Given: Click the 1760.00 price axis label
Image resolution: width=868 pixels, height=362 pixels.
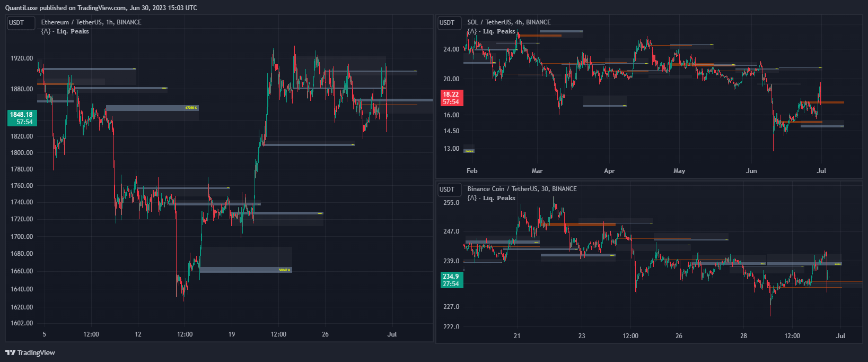Looking at the screenshot, I should (22, 186).
